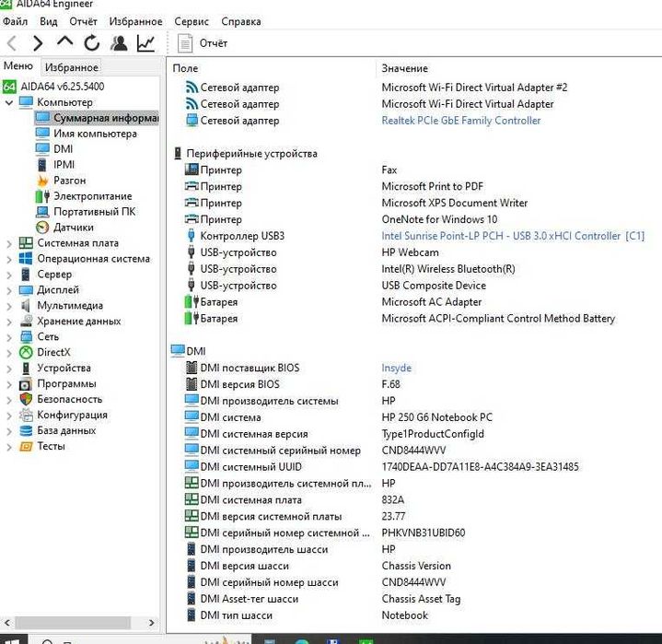Open the user account toolbar icon
This screenshot has height=644, width=662.
click(119, 43)
